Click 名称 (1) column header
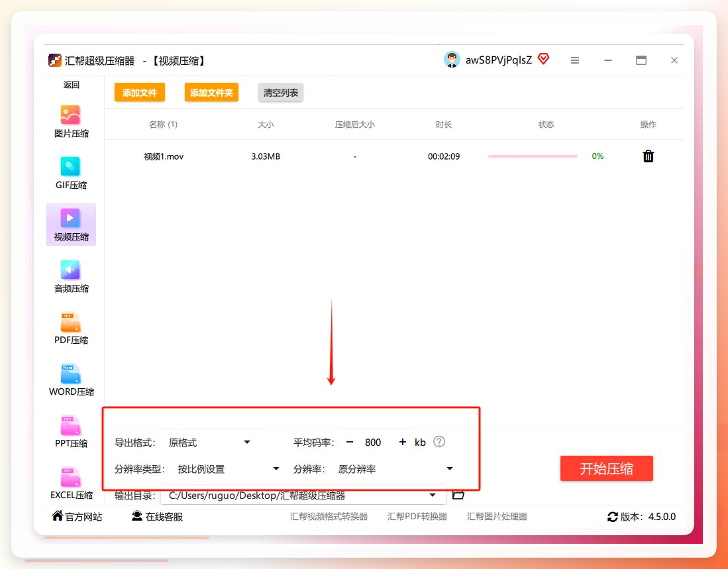Viewport: 728px width, 569px height. click(x=163, y=125)
